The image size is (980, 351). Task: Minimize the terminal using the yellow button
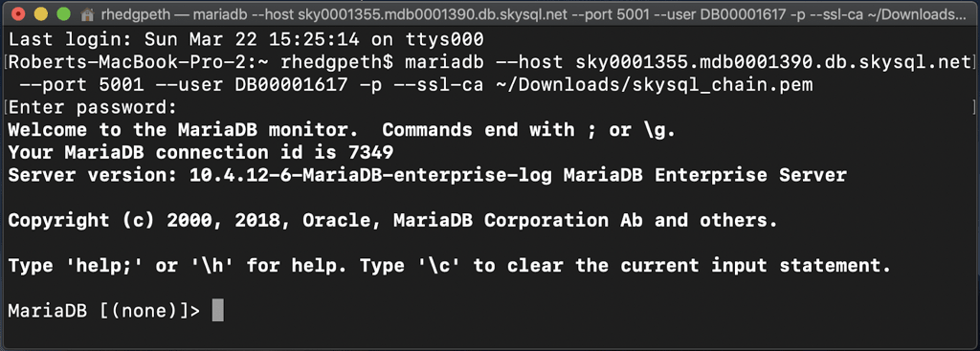pos(41,13)
